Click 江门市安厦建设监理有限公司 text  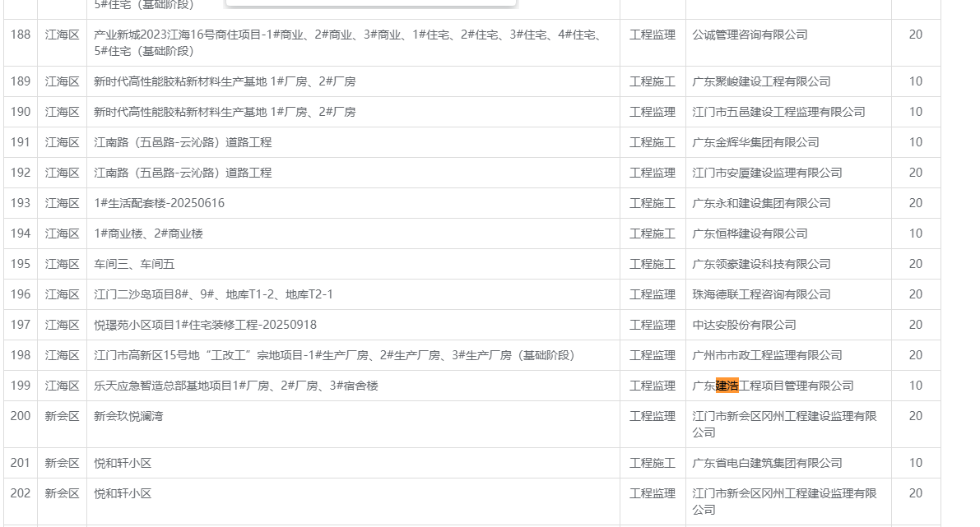pyautogui.click(x=767, y=173)
